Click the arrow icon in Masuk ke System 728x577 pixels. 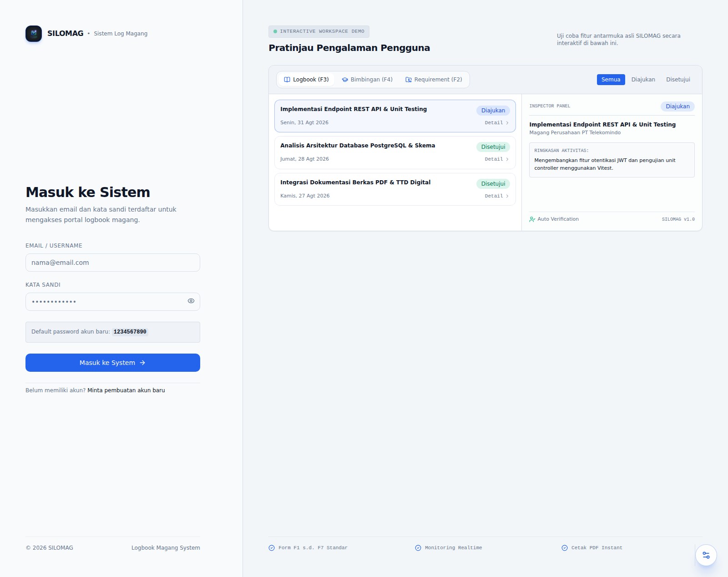click(x=142, y=363)
